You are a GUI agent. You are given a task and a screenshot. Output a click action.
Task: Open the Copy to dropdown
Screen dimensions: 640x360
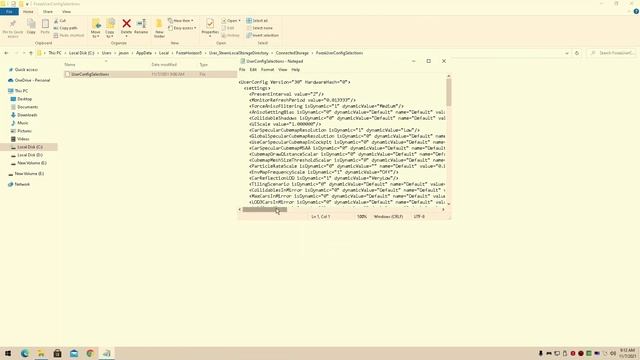[x=110, y=28]
